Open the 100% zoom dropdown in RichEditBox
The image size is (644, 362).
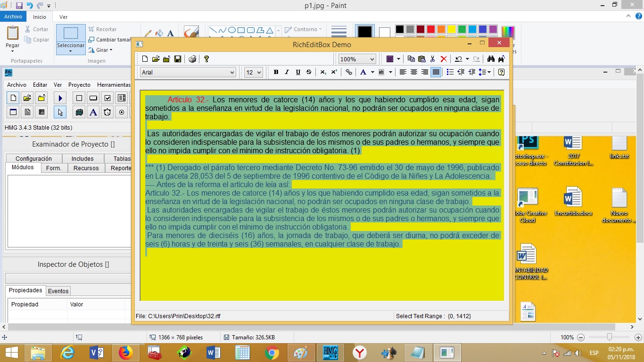(357, 59)
